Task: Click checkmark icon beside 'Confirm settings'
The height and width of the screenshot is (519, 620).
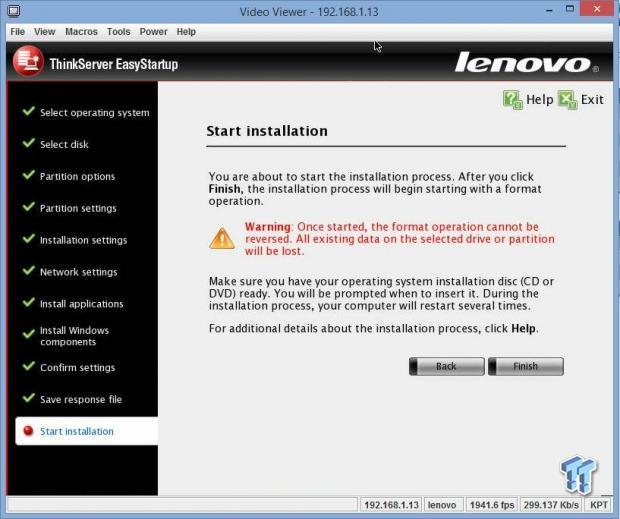Action: pos(28,366)
